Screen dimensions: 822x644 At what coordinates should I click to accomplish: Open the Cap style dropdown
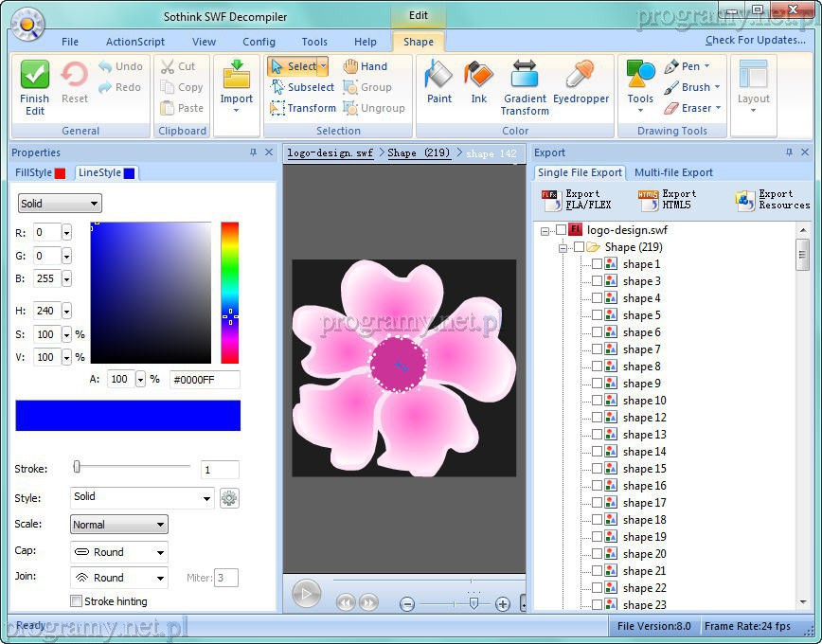pos(119,552)
